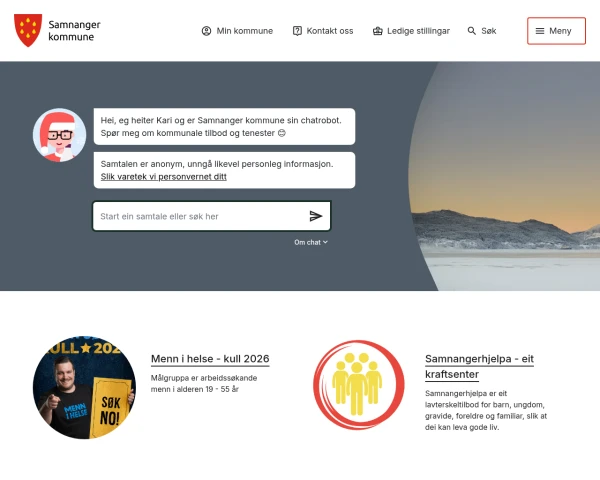Click the Samnanger kommune coat of arms logo
600x480 pixels.
[28, 30]
